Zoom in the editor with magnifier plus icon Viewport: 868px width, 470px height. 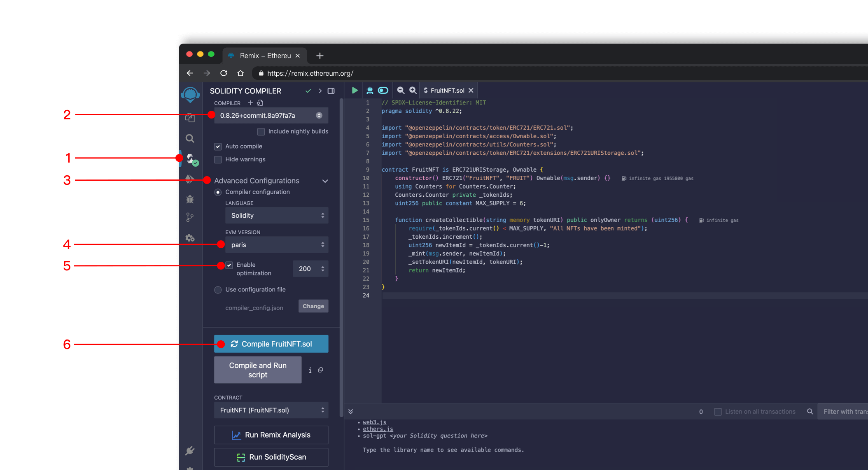point(413,90)
